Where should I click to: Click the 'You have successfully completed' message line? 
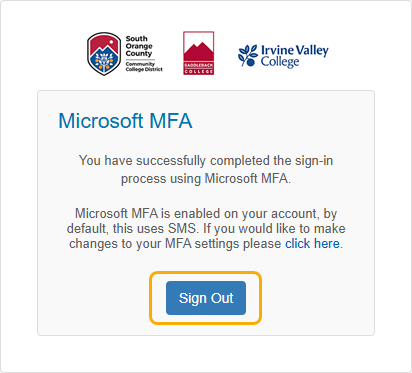[x=206, y=161]
